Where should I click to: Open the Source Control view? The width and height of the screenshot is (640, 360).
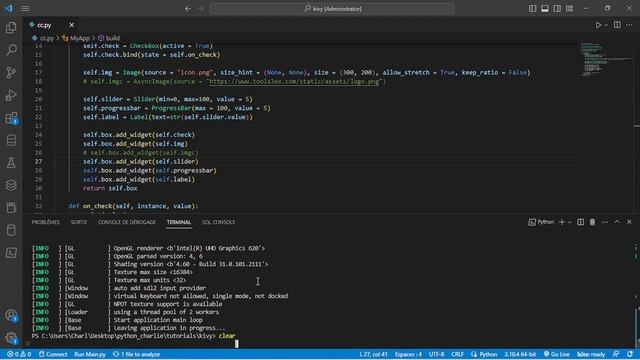[11, 72]
